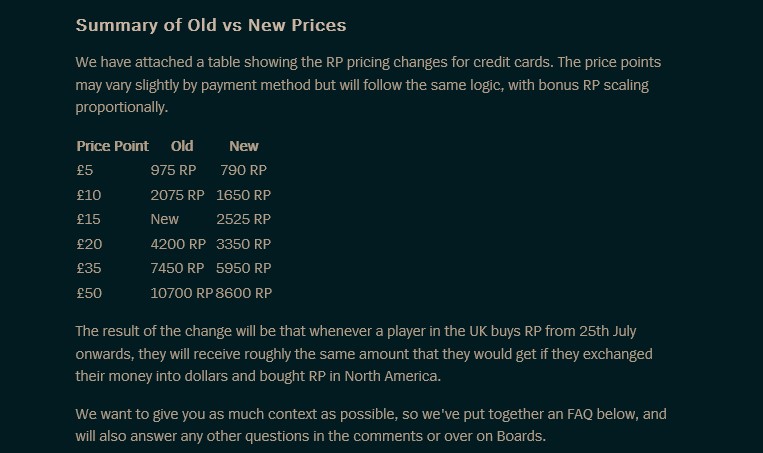
Task: Click the 4200 RP old value
Action: click(x=177, y=244)
